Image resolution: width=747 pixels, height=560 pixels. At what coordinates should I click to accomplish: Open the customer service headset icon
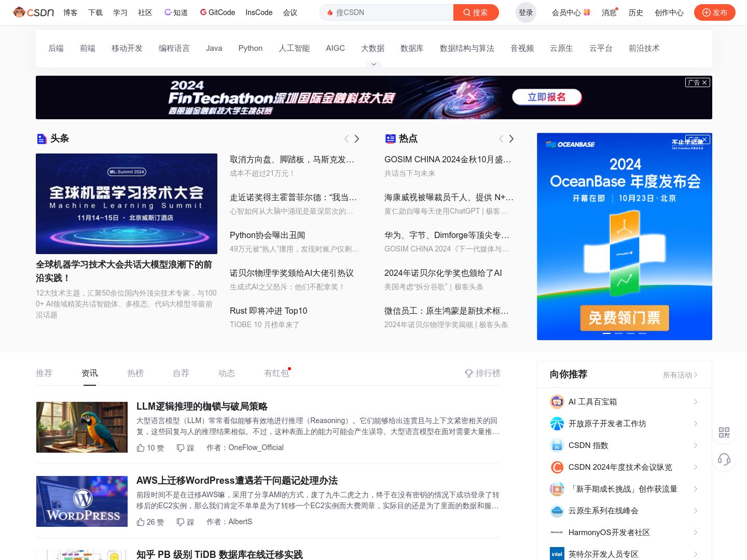pyautogui.click(x=724, y=459)
